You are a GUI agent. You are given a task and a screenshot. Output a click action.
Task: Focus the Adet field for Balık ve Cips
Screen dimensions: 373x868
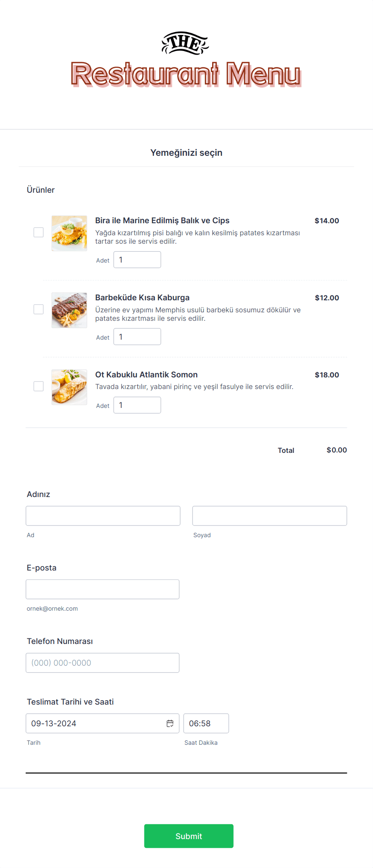click(x=137, y=260)
